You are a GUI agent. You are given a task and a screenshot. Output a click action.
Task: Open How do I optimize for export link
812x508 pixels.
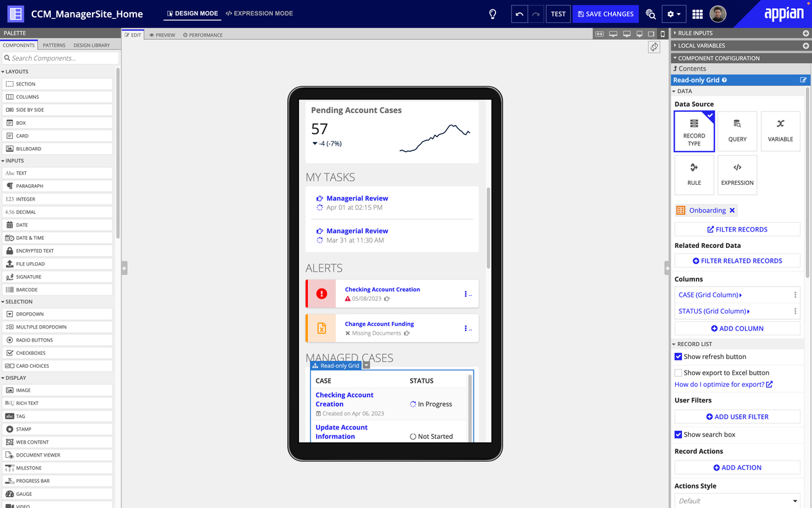tap(723, 385)
